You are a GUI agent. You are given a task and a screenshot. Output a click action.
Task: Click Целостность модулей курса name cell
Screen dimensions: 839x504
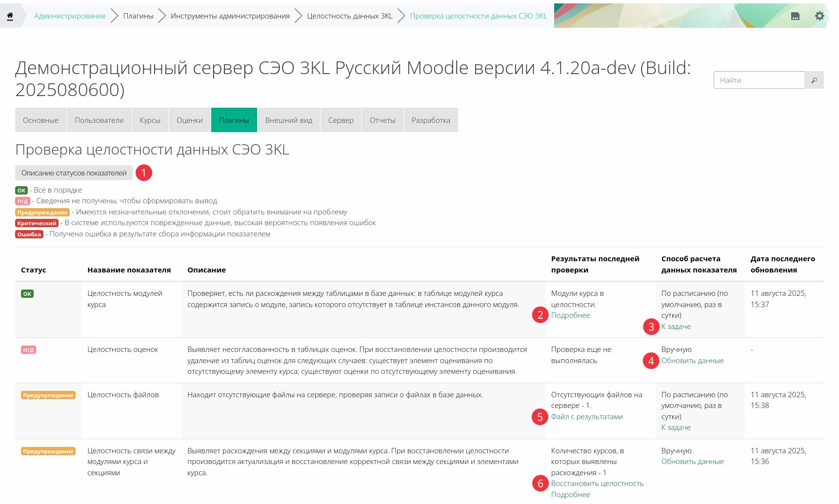tap(125, 299)
